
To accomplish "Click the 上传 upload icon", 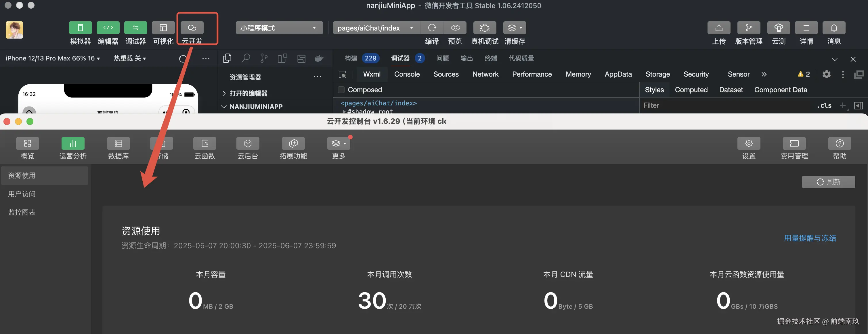I will (718, 28).
